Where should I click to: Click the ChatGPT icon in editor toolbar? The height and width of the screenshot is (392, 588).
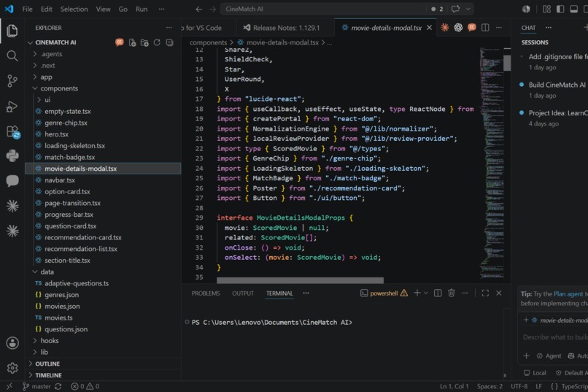(458, 28)
